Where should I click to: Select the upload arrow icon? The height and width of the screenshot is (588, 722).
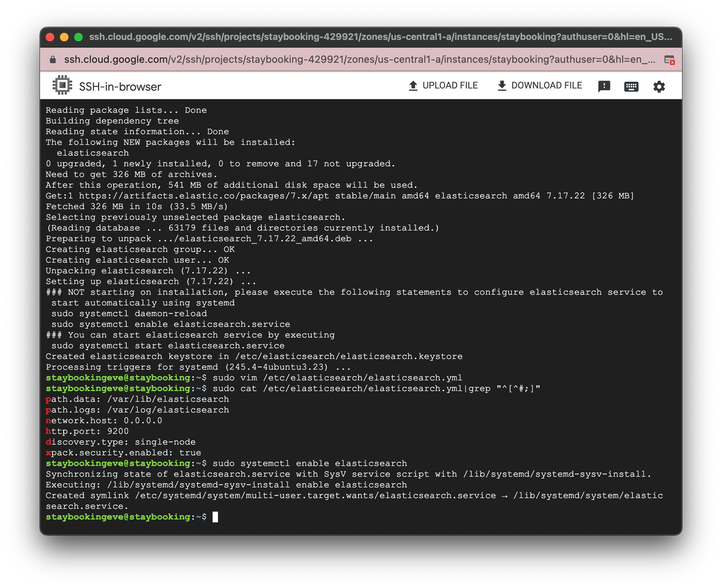pyautogui.click(x=413, y=85)
